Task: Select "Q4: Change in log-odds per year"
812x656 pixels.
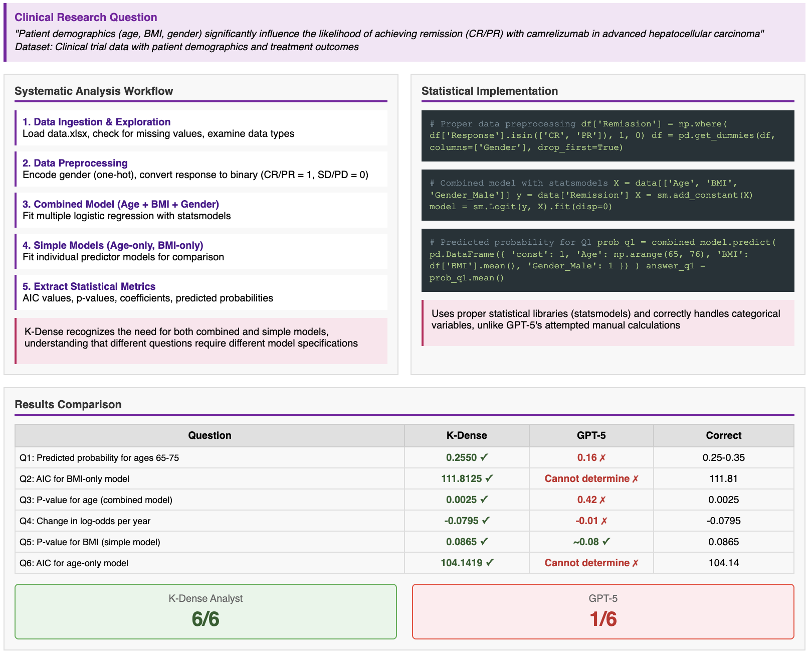Action: [x=85, y=521]
